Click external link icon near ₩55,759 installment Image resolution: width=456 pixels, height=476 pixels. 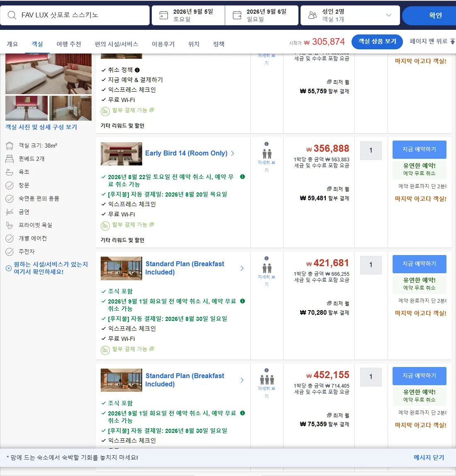(x=329, y=82)
